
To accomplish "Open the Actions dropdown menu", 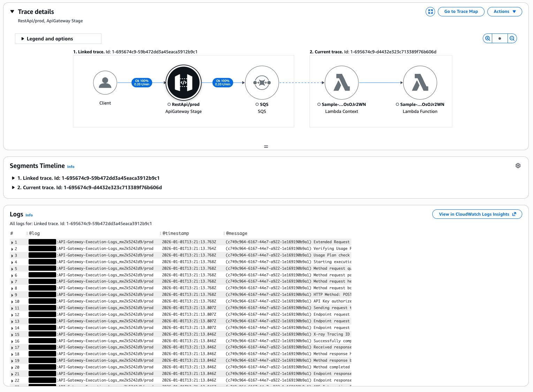I will click(504, 11).
